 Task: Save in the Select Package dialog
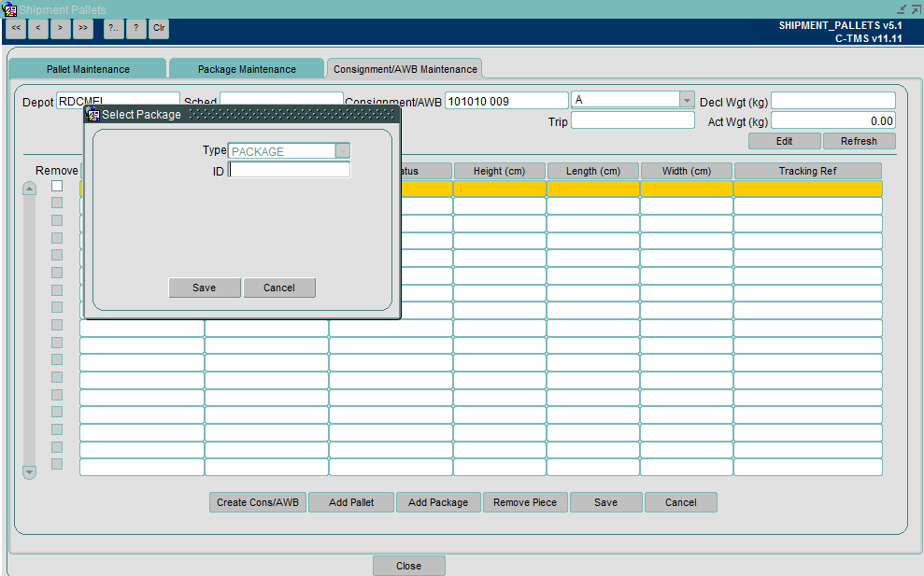pyautogui.click(x=205, y=288)
